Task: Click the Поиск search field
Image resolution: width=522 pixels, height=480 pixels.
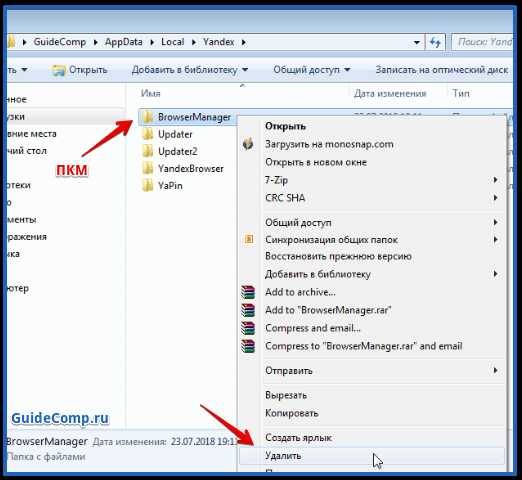Action: tap(482, 42)
